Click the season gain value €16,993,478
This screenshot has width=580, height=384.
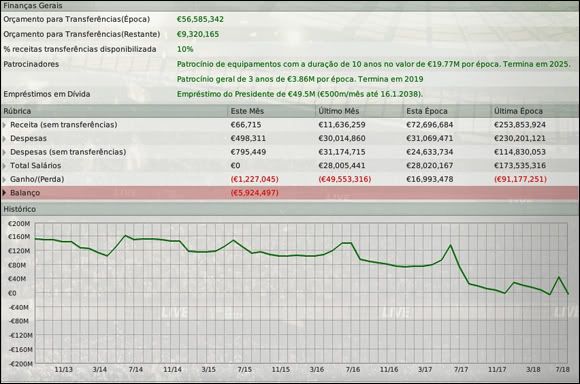429,179
